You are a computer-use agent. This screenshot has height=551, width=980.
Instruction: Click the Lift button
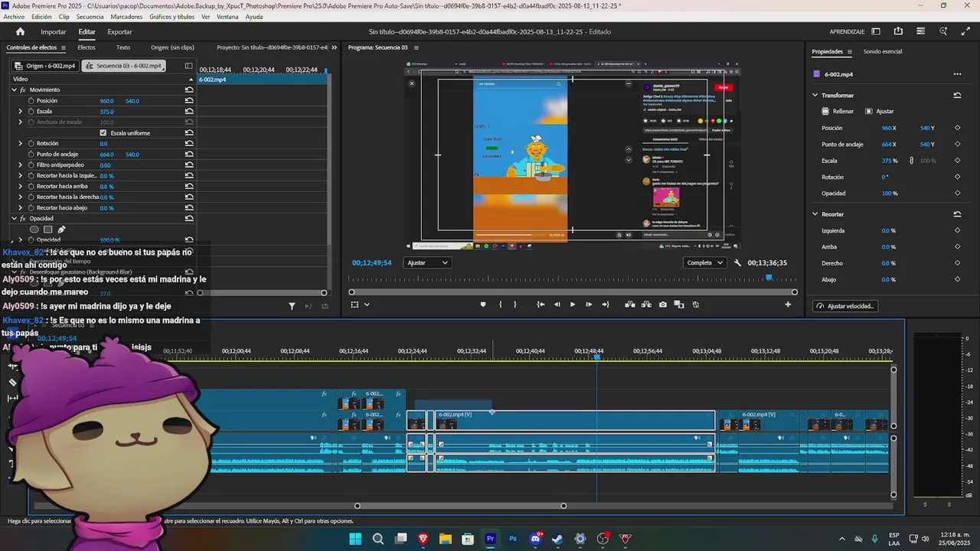(x=629, y=305)
